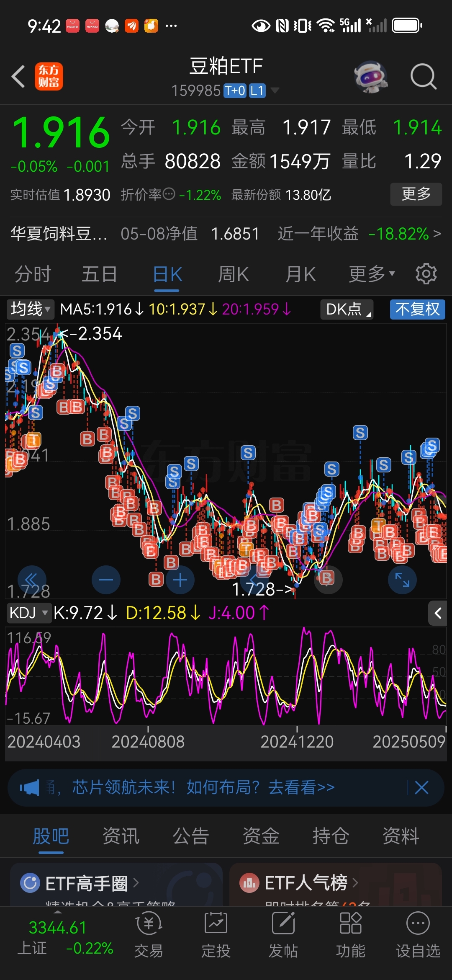Viewport: 452px width, 980px height.
Task: Expand ETF人气榜 chevron
Action: click(355, 883)
